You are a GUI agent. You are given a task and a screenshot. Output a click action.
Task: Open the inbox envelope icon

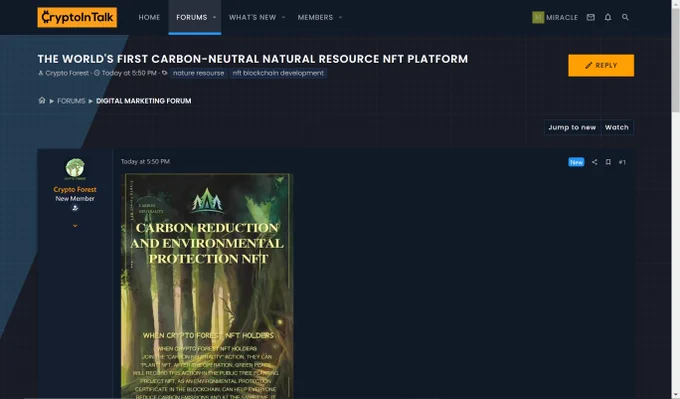click(x=590, y=17)
